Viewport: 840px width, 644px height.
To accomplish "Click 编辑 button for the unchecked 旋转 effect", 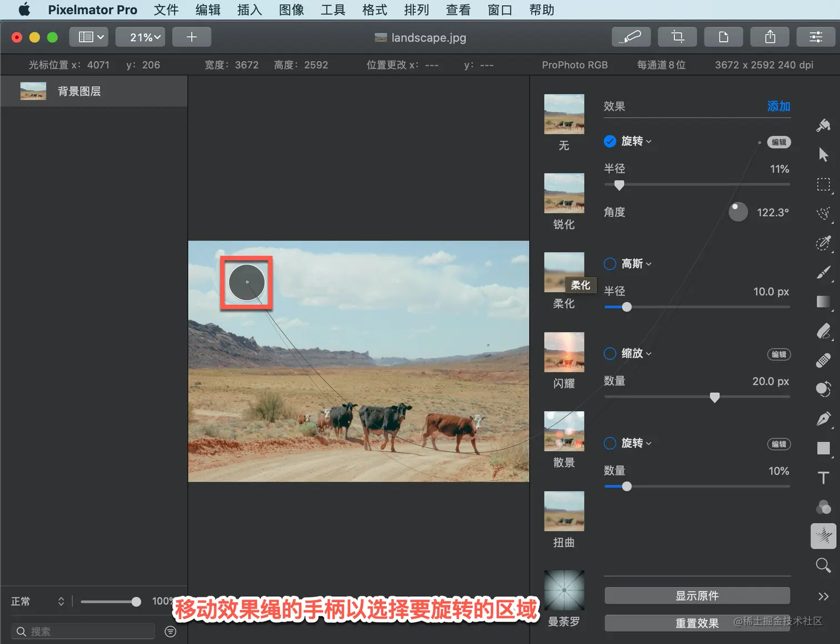I will (x=779, y=444).
